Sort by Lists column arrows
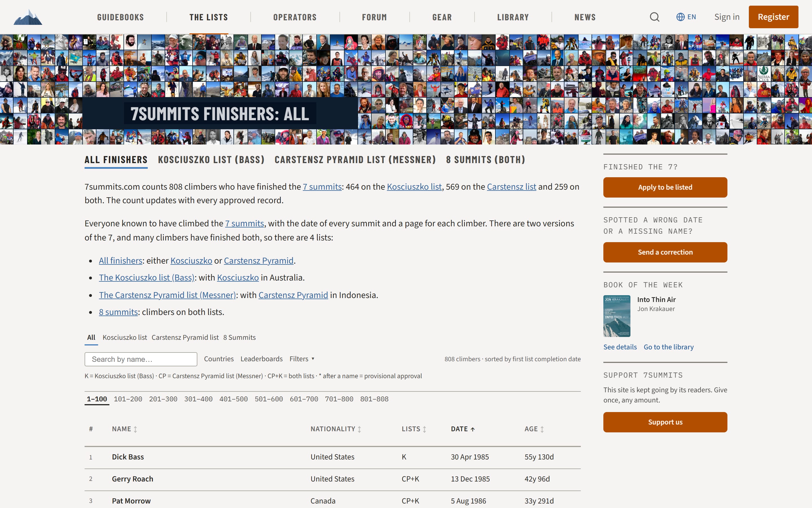Viewport: 812px width, 508px height. (424, 429)
